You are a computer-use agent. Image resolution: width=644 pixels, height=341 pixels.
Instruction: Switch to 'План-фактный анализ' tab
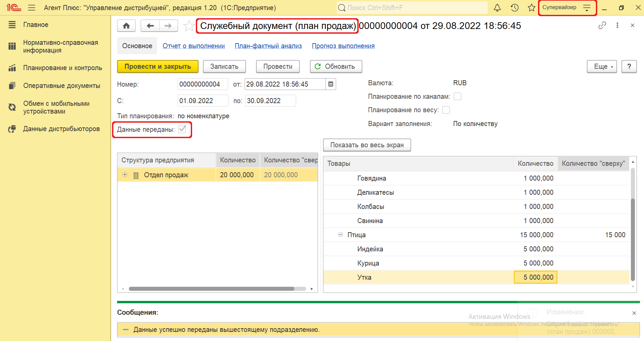tap(268, 46)
